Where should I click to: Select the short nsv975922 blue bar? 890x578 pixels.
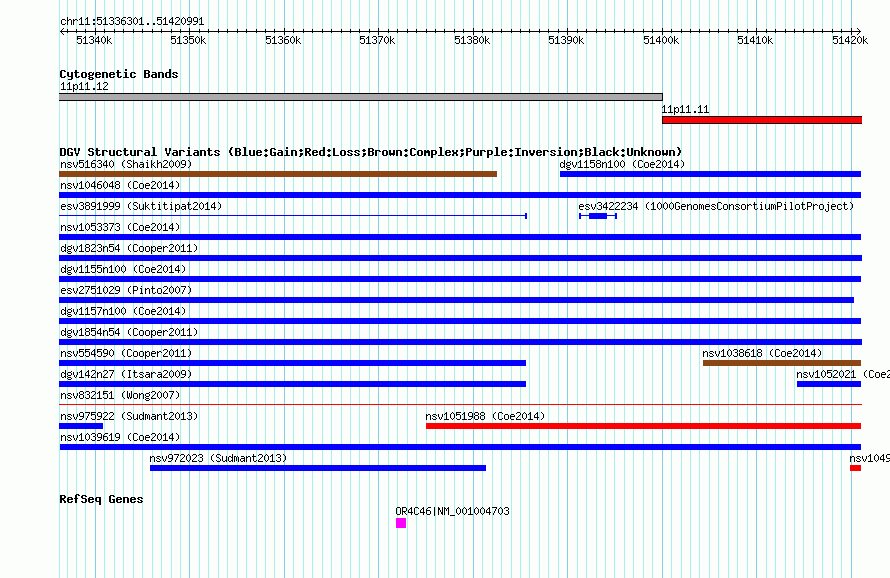point(81,426)
